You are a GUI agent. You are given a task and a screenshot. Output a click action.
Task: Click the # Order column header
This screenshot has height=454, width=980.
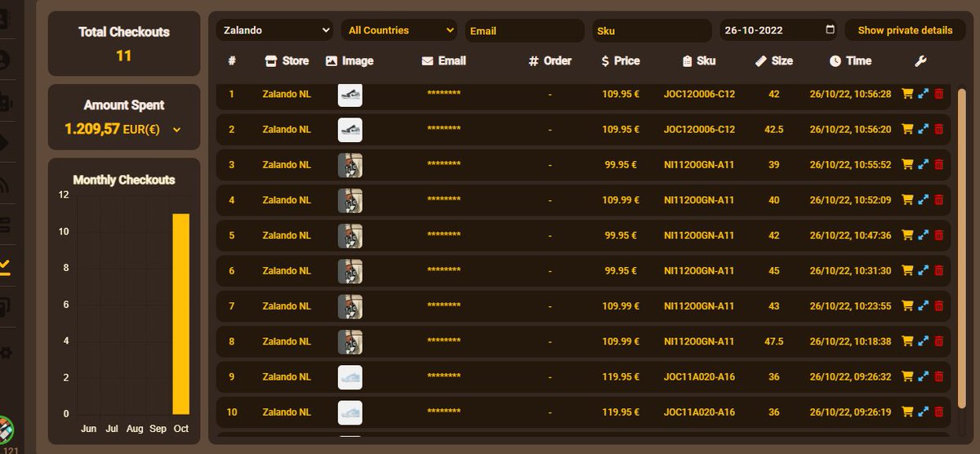tap(550, 60)
